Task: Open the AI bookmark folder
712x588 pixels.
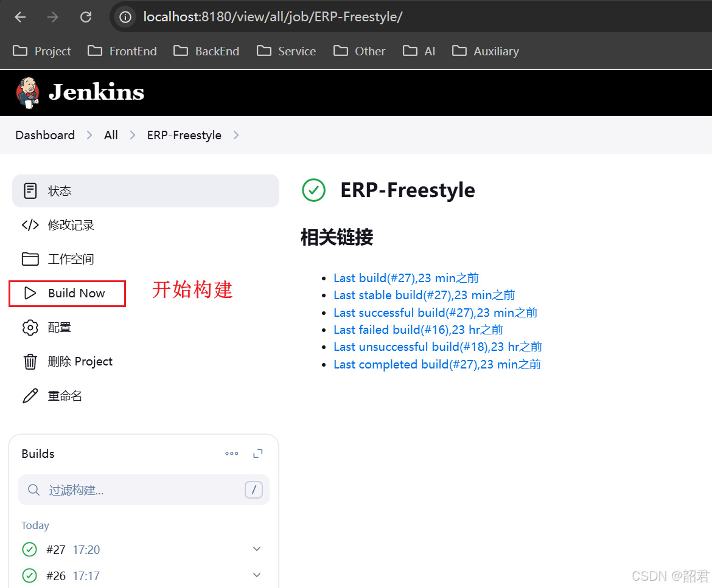Action: tap(419, 51)
